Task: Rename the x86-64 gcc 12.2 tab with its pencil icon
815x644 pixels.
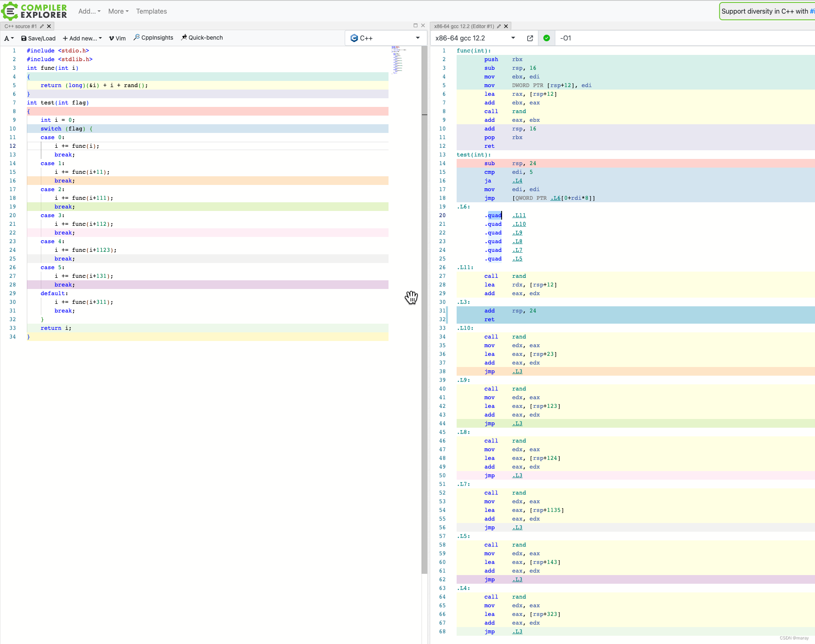Action: pos(499,26)
